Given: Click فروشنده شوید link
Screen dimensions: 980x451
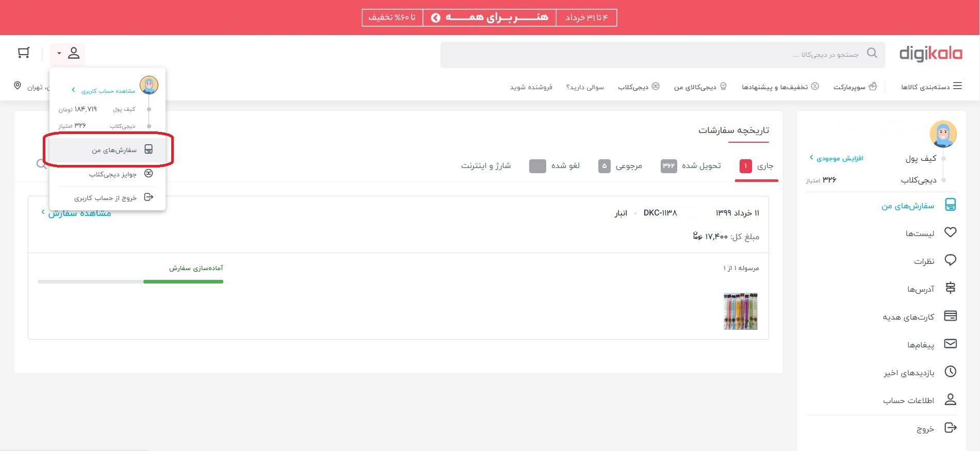Looking at the screenshot, I should [x=531, y=87].
